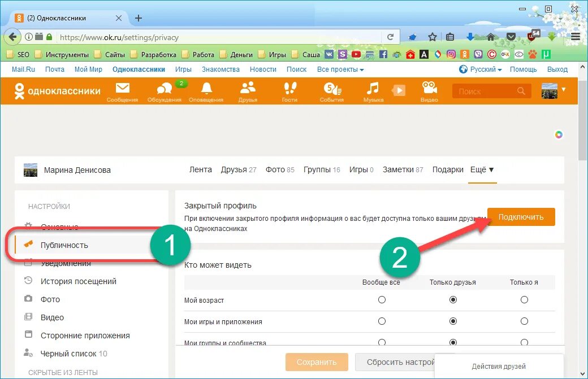Image resolution: width=588 pixels, height=379 pixels.
Task: Select Только я for Мой возраст
Action: click(524, 299)
